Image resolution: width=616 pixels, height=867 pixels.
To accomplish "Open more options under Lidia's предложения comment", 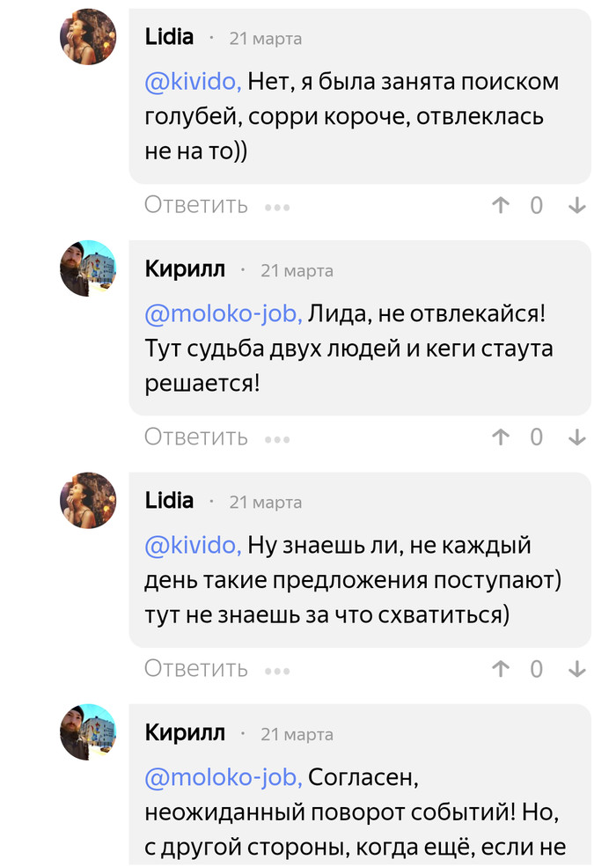I will coord(277,671).
